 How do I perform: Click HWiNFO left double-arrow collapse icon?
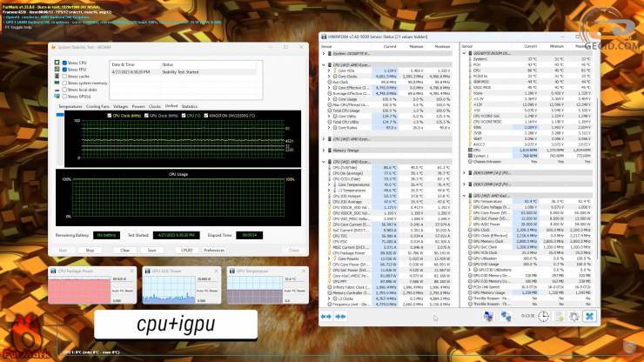click(x=326, y=317)
